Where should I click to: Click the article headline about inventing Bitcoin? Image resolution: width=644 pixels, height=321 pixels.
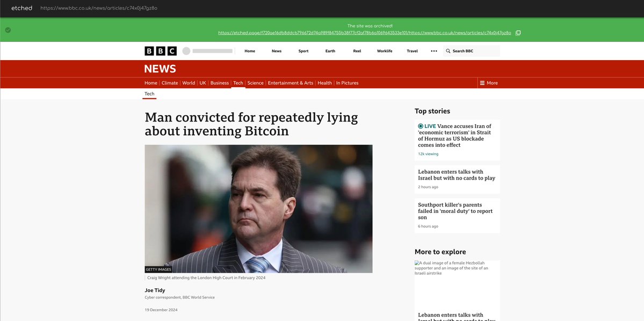pyautogui.click(x=251, y=124)
